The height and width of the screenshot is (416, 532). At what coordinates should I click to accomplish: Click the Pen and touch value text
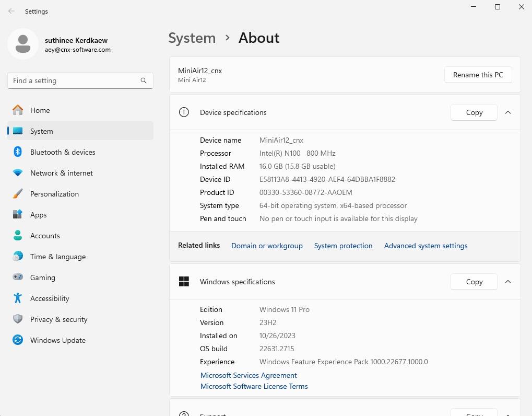click(338, 218)
